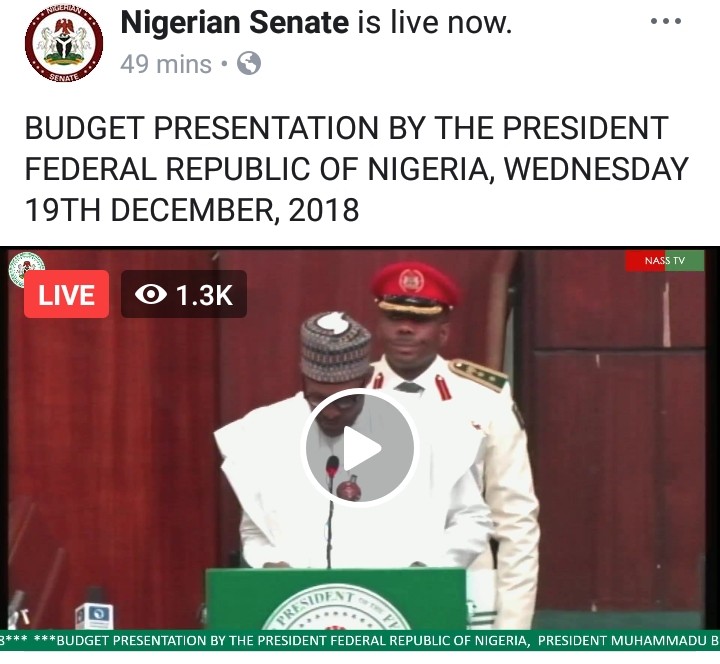Click the microphone on the podium
The height and width of the screenshot is (664, 720).
click(332, 466)
